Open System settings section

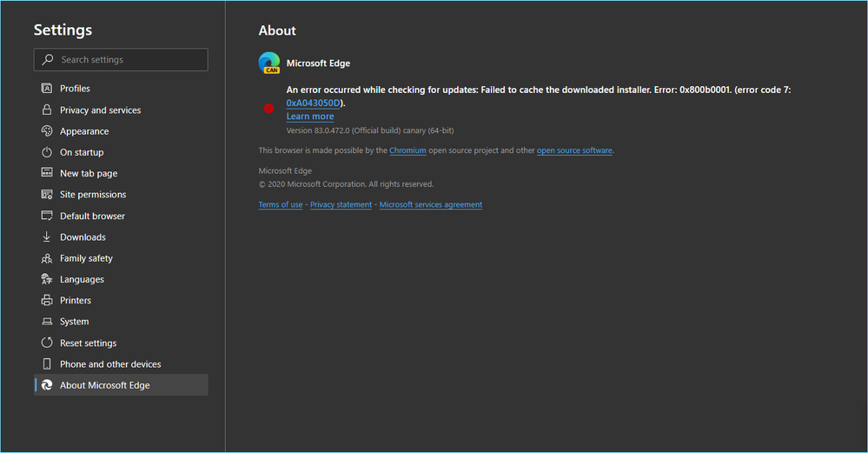tap(75, 322)
